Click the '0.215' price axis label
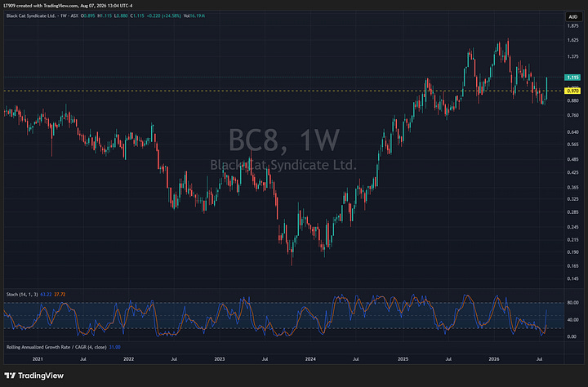The height and width of the screenshot is (387, 588). coord(572,239)
